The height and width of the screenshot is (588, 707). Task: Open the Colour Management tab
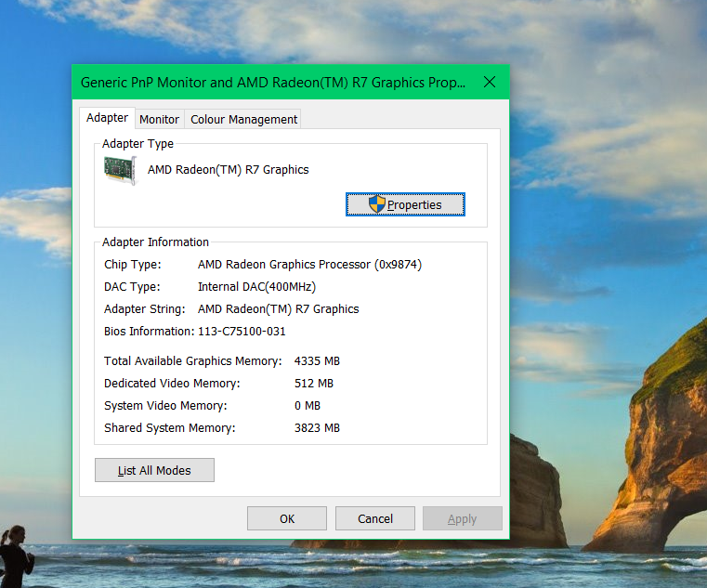coord(243,120)
